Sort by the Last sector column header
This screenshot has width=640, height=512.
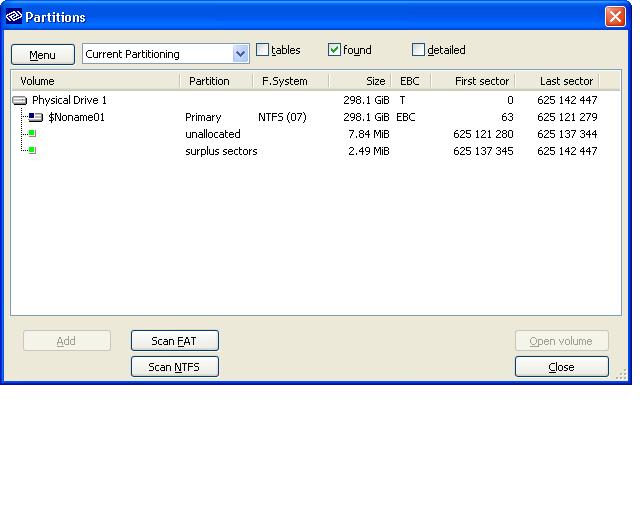click(x=557, y=81)
